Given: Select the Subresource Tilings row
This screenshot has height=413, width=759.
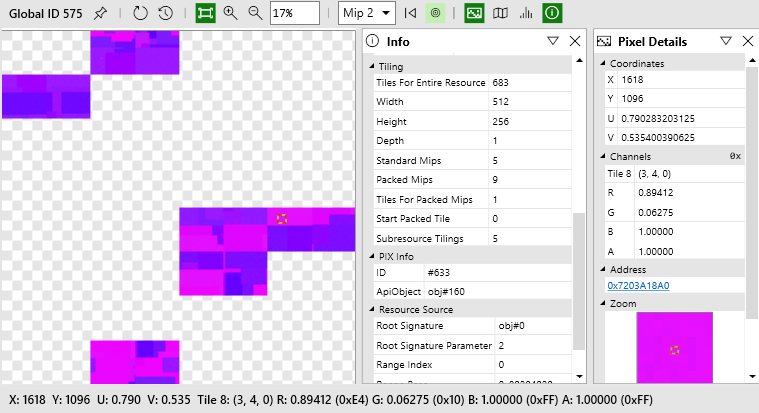Looking at the screenshot, I should 472,238.
